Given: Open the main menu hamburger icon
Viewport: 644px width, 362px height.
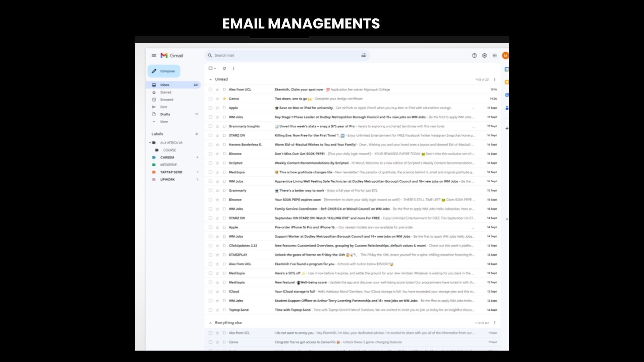Looking at the screenshot, I should [x=154, y=56].
